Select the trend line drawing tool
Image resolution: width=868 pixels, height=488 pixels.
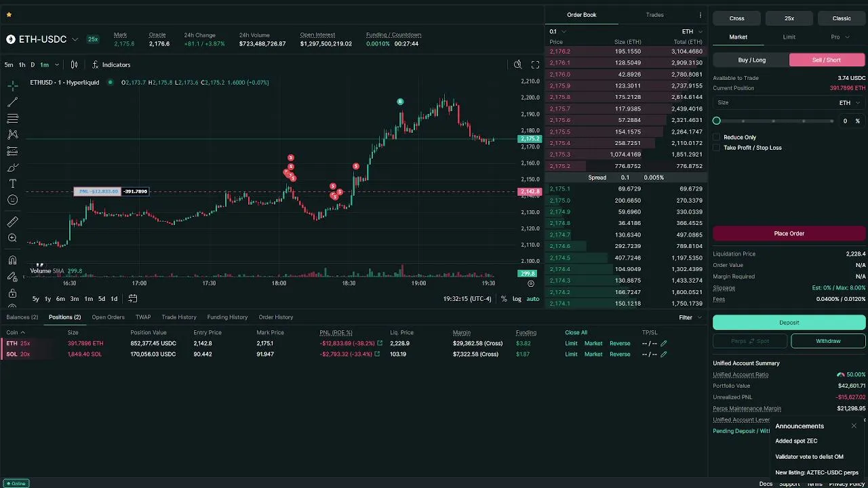pos(12,102)
